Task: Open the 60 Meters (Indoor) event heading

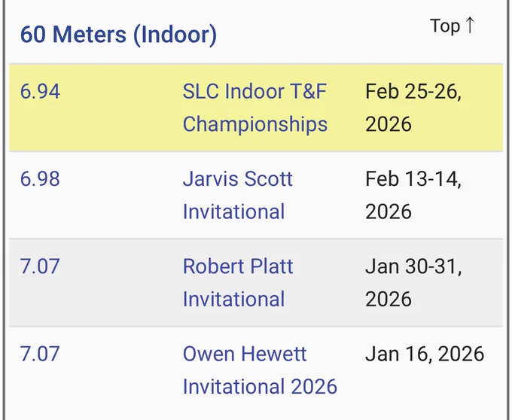Action: (118, 35)
